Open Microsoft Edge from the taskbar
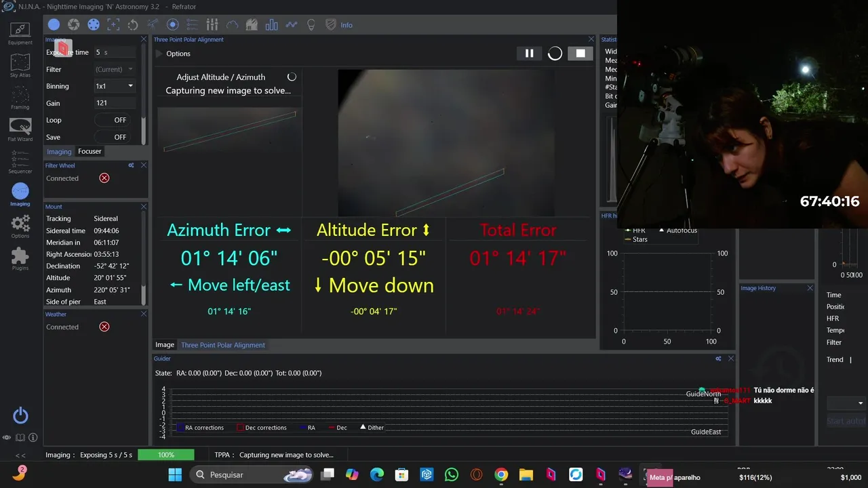This screenshot has width=868, height=488. click(x=377, y=474)
